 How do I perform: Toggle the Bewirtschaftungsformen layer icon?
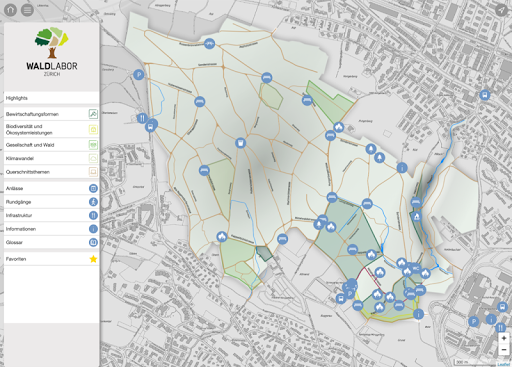[93, 114]
